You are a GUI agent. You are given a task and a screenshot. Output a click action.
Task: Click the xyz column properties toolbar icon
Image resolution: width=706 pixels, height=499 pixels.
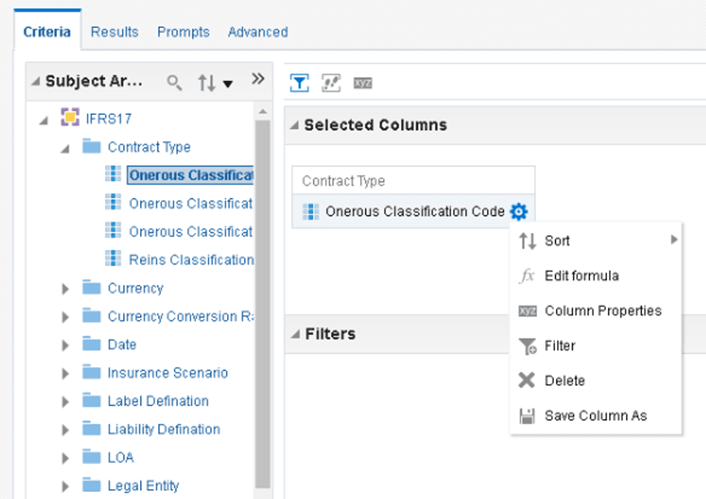(362, 82)
